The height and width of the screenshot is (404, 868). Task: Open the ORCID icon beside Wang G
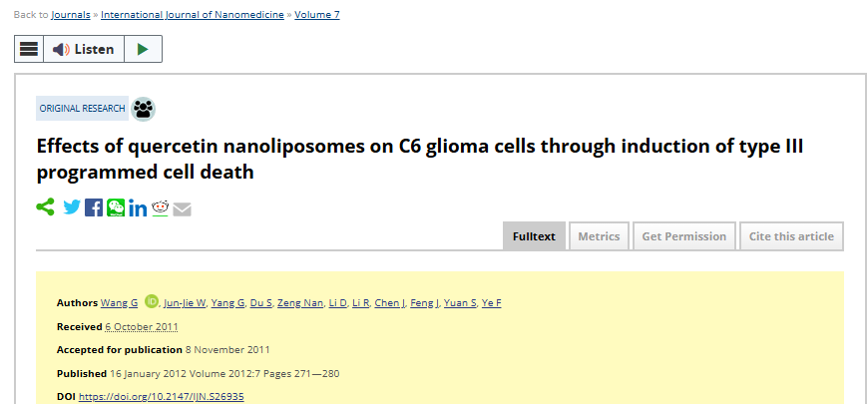coord(151,301)
